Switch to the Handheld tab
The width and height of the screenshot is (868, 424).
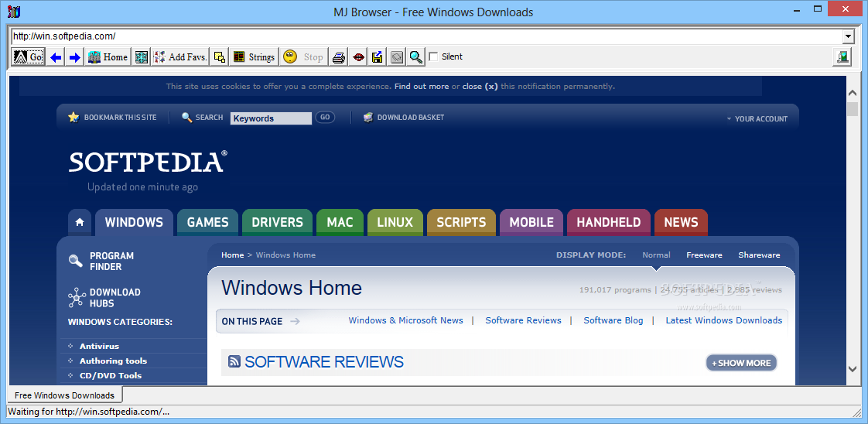point(608,222)
